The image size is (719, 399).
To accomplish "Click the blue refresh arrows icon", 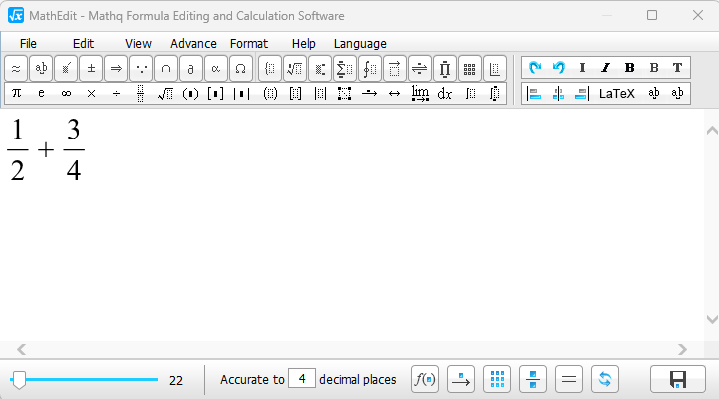I will click(x=605, y=379).
